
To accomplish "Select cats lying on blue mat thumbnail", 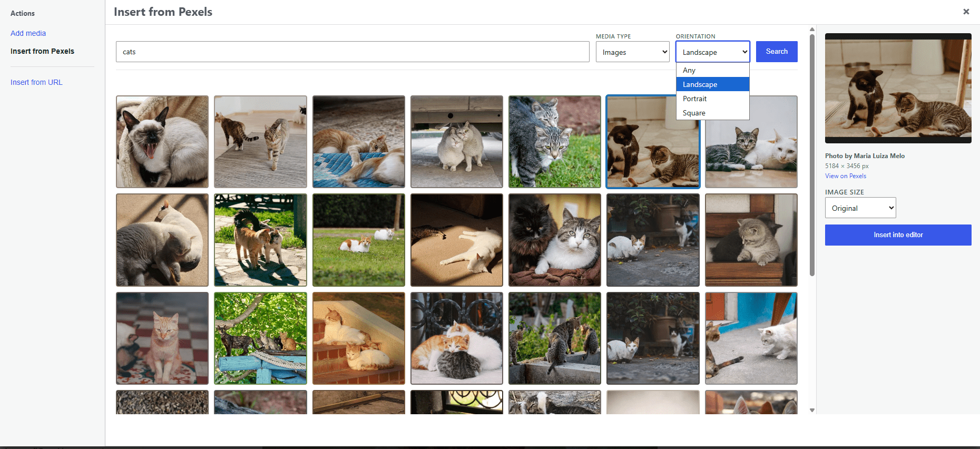I will (359, 142).
